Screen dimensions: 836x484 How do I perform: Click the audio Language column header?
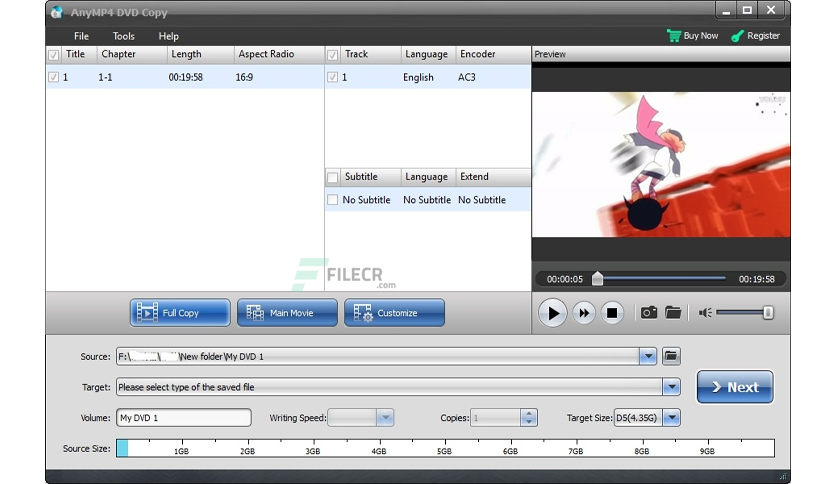point(426,54)
